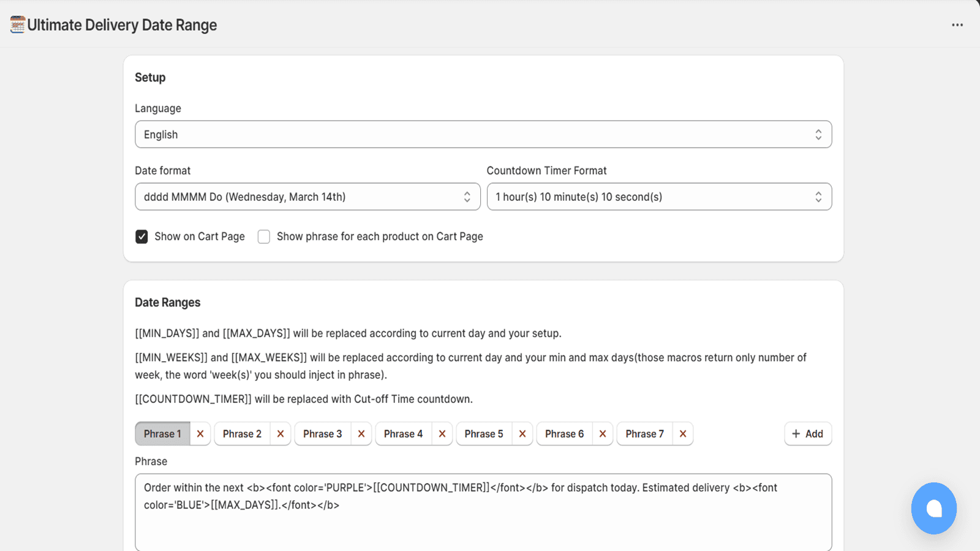This screenshot has height=551, width=980.
Task: Delete Phrase 1 using its X icon
Action: (200, 433)
